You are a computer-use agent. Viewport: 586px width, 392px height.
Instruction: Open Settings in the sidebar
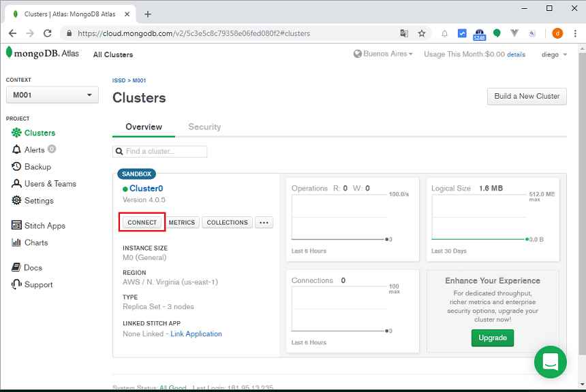point(33,201)
